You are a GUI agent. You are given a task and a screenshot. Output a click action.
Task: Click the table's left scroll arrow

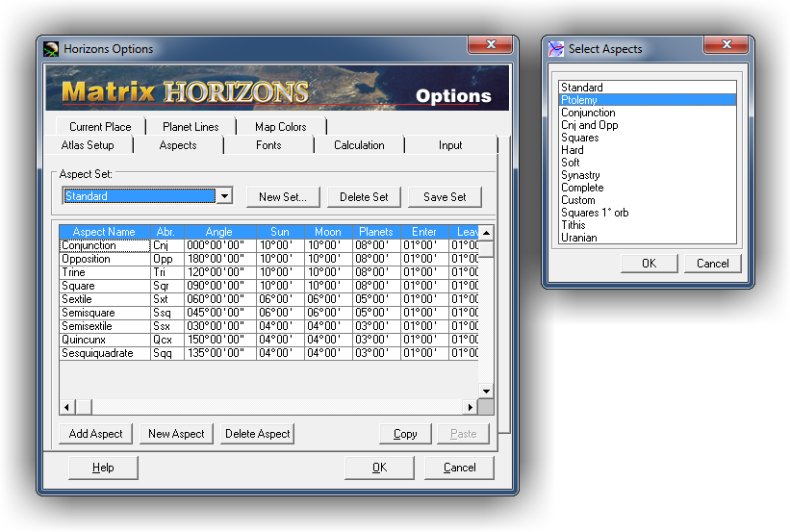67,407
